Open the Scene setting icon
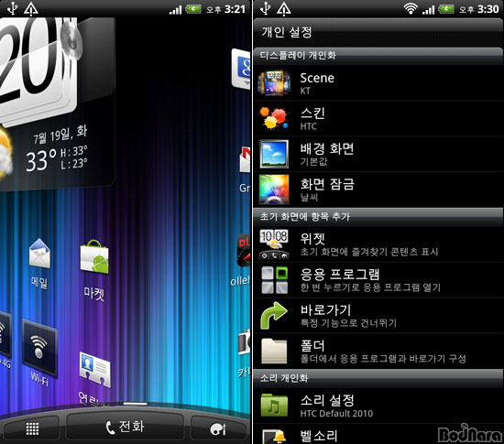This screenshot has width=504, height=444. (274, 82)
